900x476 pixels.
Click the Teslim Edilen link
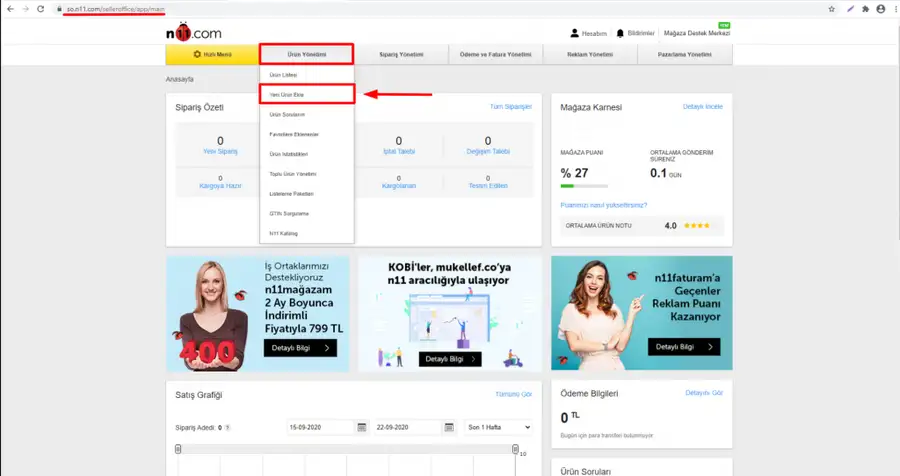click(x=488, y=186)
